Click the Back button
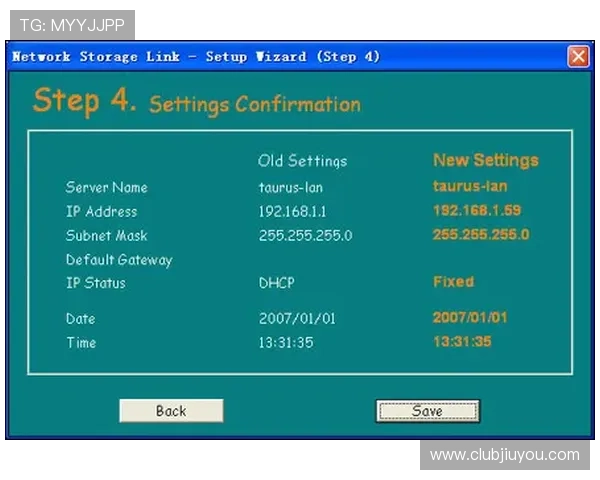The image size is (600, 480). (171, 411)
